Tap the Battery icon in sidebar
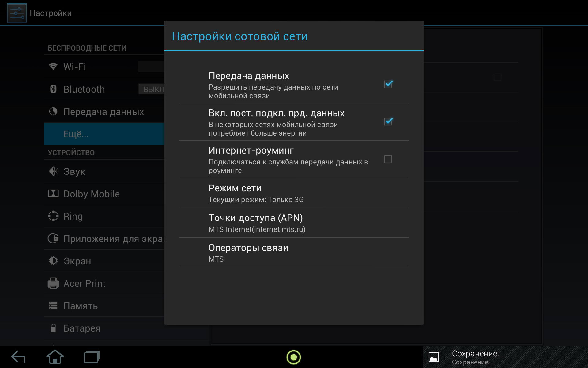This screenshot has height=368, width=588. 53,328
